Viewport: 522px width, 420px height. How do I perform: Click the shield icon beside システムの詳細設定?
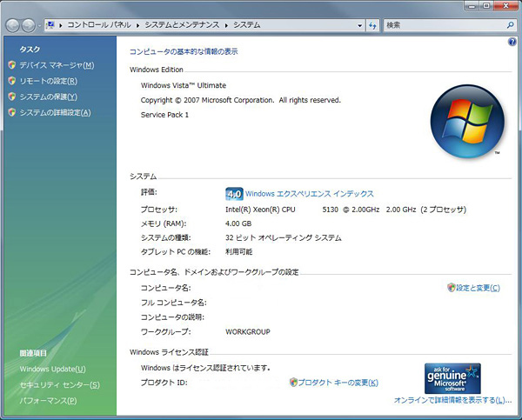[x=12, y=112]
